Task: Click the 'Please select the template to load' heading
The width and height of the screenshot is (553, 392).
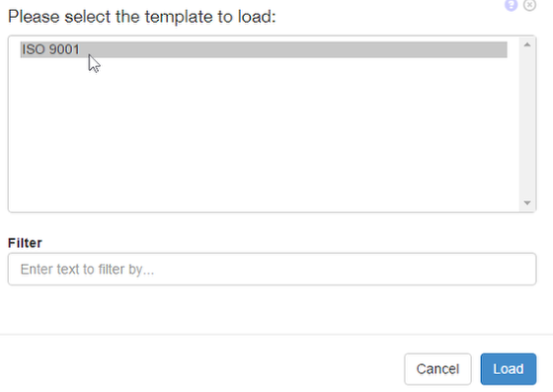Action: [142, 17]
